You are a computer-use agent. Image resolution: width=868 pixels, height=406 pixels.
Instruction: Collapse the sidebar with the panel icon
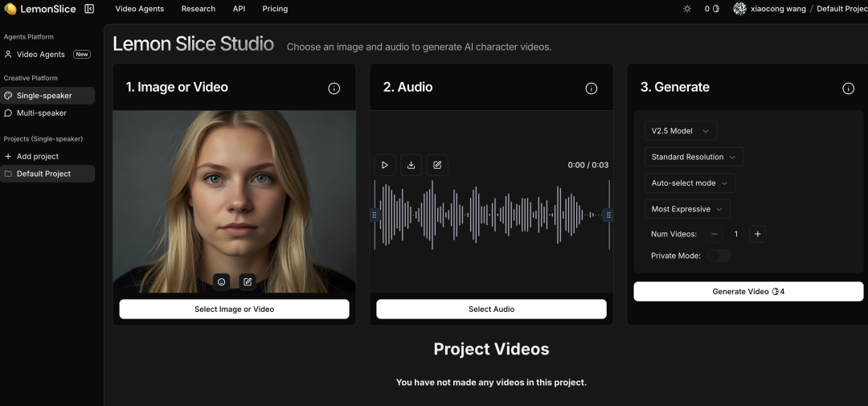pos(89,9)
